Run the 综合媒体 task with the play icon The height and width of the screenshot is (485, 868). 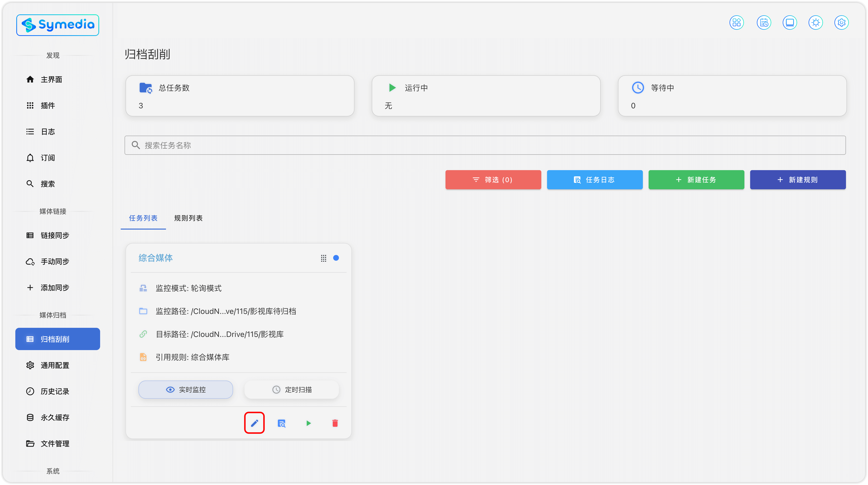click(308, 423)
